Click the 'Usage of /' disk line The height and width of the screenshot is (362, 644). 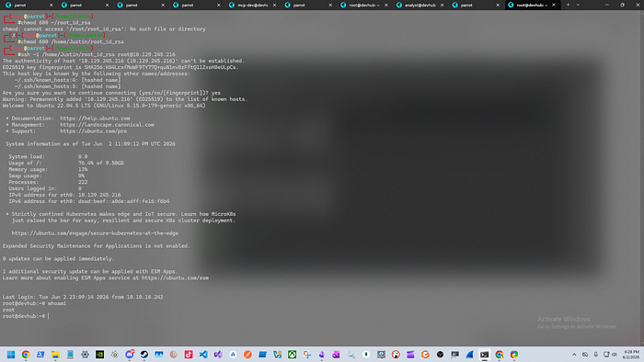pos(66,164)
